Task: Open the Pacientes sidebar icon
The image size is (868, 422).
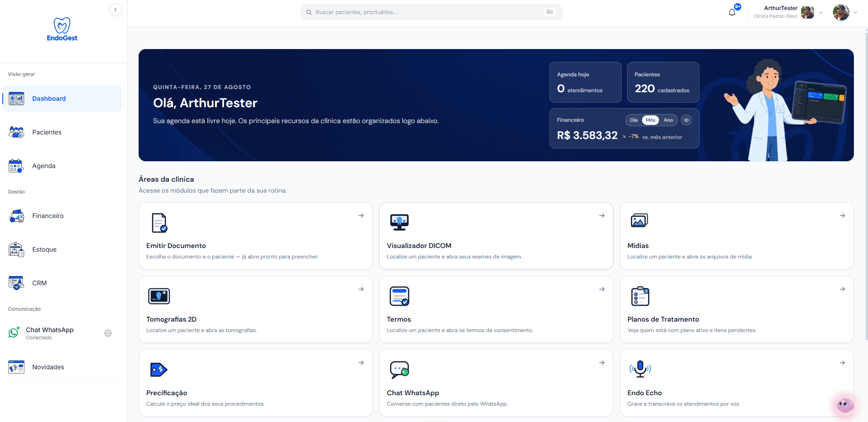Action: (x=16, y=132)
